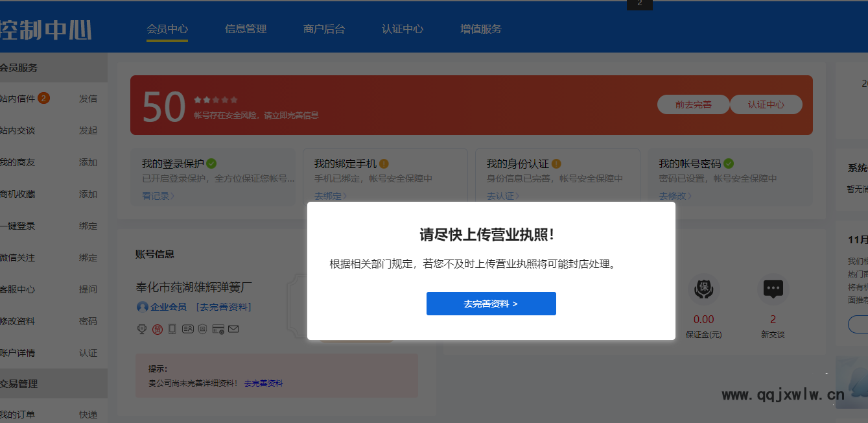
Task: Open 看记录 link under 我的登录保护
Action: 158,196
